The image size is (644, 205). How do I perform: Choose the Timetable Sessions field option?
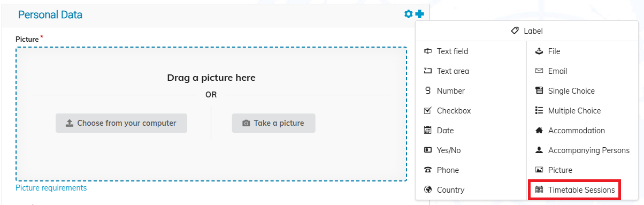coord(575,190)
